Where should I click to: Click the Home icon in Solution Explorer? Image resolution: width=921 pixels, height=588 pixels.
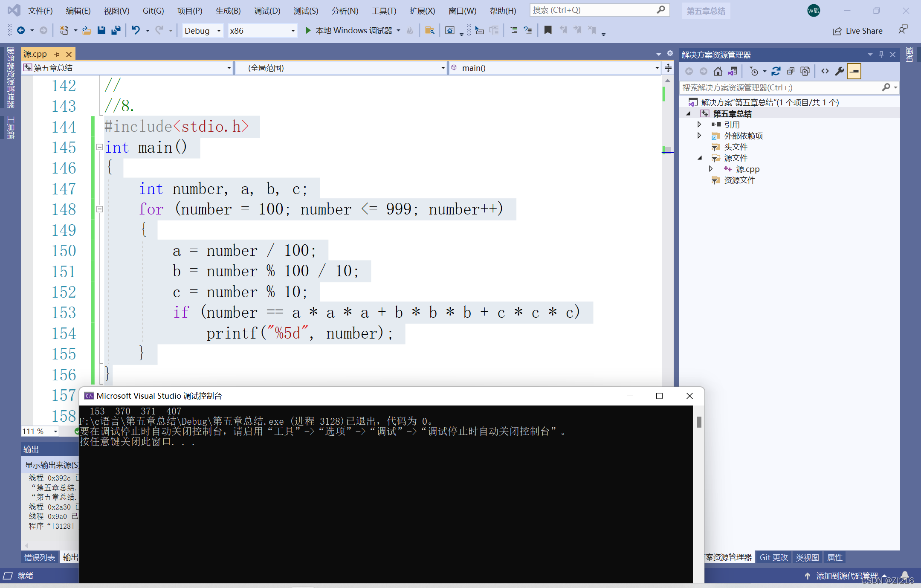[718, 71]
